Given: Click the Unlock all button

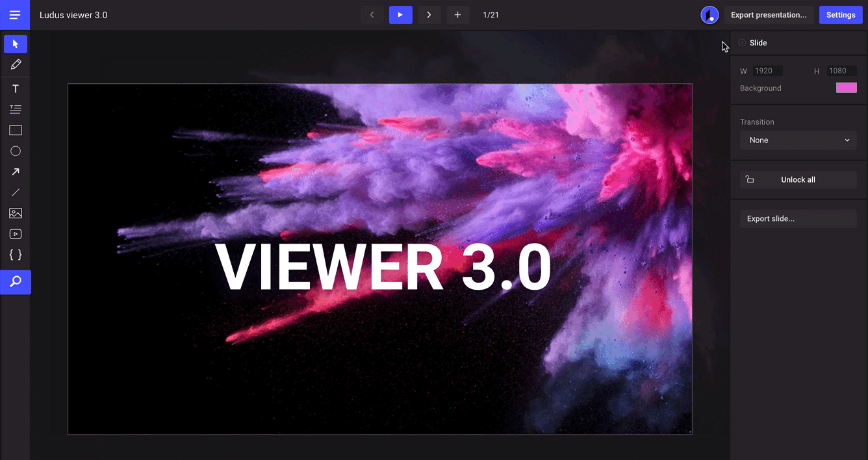Looking at the screenshot, I should point(798,180).
